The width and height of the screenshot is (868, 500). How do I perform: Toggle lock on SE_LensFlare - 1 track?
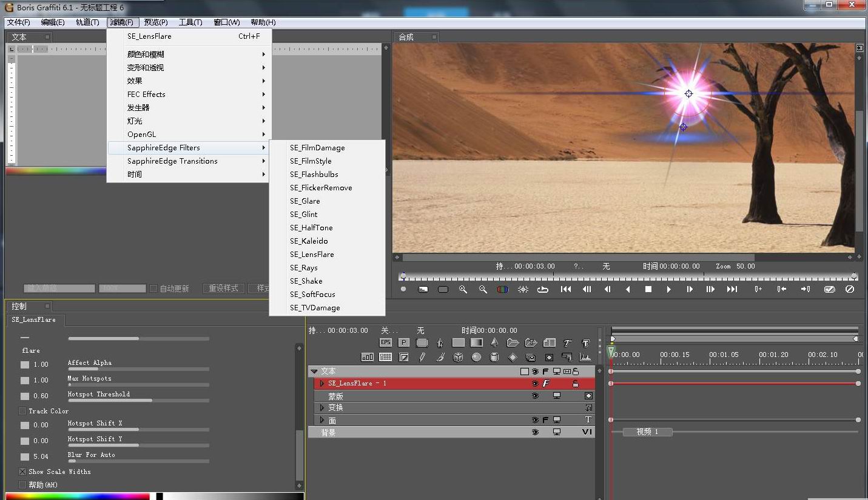pos(576,384)
